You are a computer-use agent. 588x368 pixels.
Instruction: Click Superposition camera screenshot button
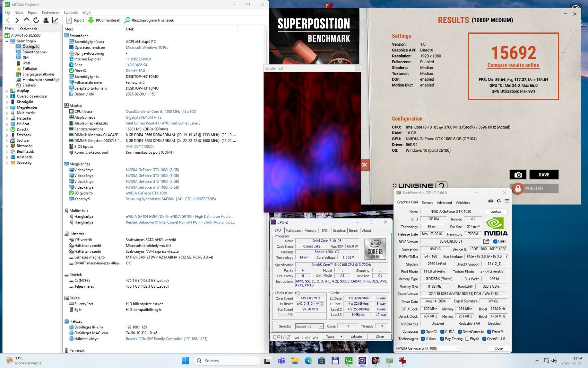point(518,175)
